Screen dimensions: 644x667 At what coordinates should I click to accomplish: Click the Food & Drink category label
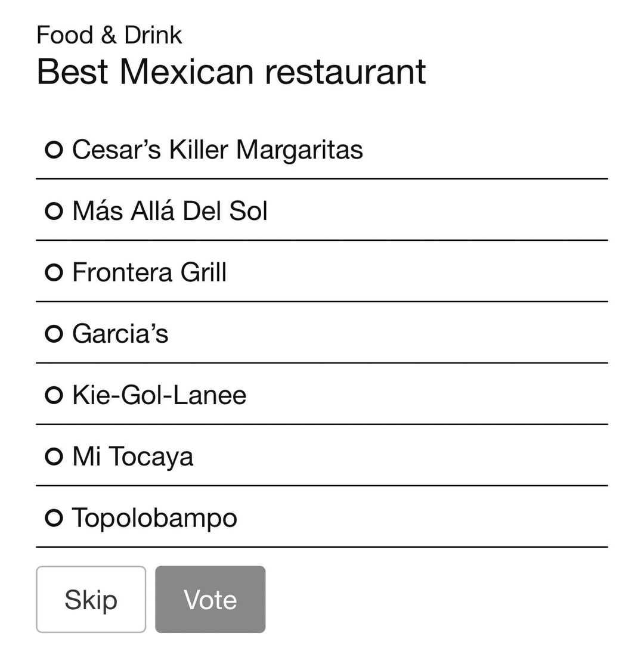109,35
